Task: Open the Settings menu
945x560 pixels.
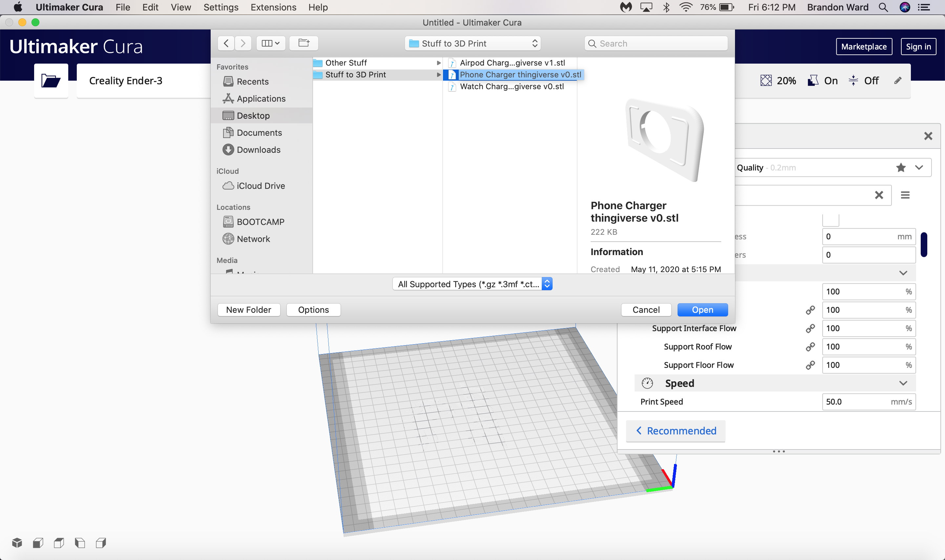Action: (221, 7)
